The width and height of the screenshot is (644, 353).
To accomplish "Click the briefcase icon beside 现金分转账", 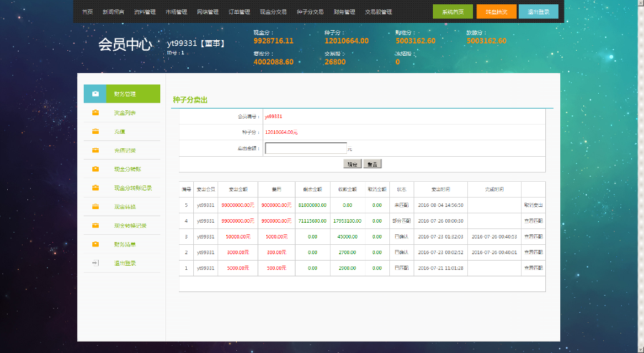I will click(95, 169).
